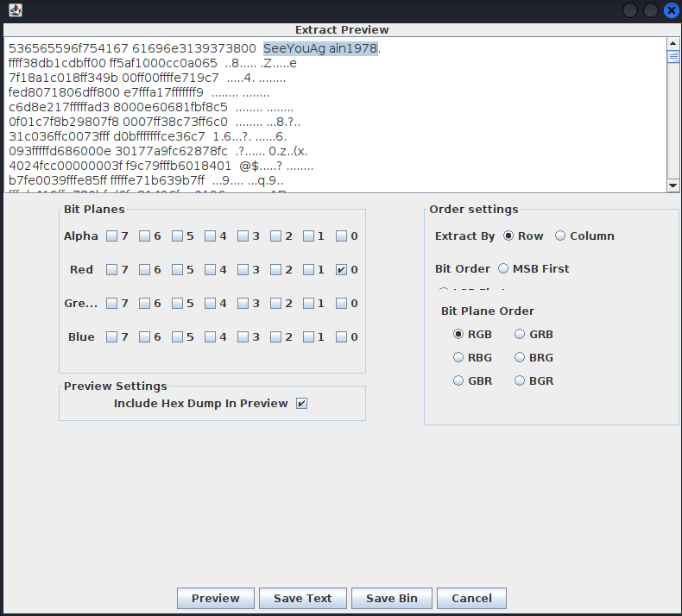The image size is (682, 616).
Task: Uncheck Red bit plane 0
Action: click(342, 269)
